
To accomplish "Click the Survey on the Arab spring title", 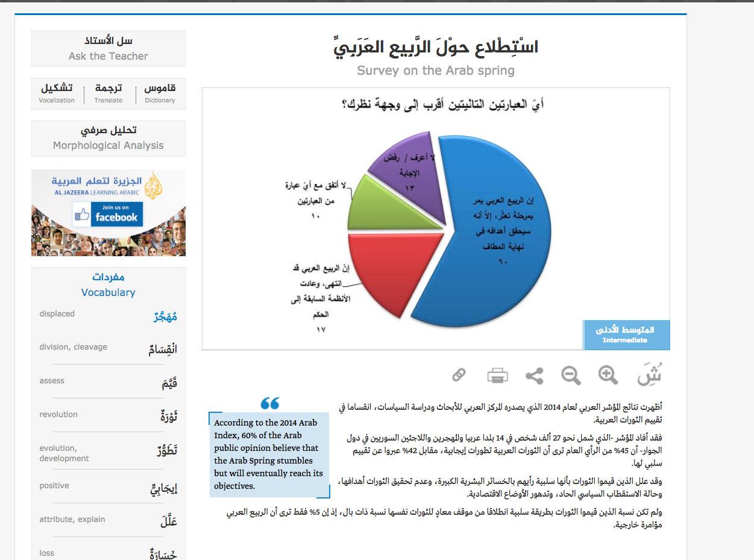I will [436, 71].
